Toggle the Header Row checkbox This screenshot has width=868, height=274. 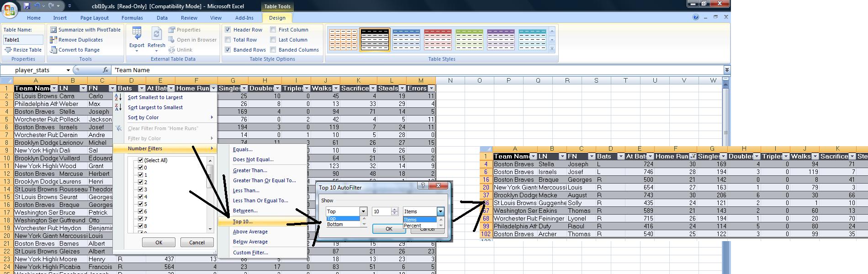tap(228, 30)
